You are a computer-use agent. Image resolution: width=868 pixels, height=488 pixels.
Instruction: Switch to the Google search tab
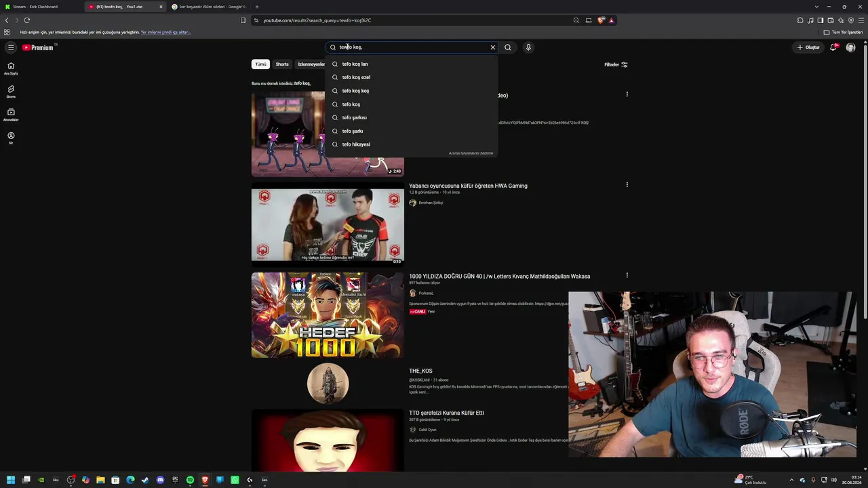pyautogui.click(x=208, y=7)
